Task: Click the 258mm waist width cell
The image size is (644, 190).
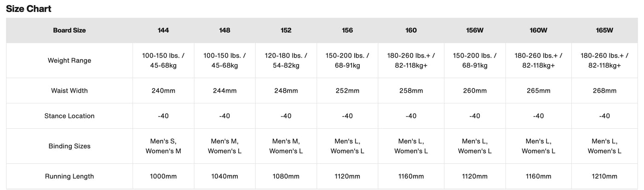Action: point(411,91)
